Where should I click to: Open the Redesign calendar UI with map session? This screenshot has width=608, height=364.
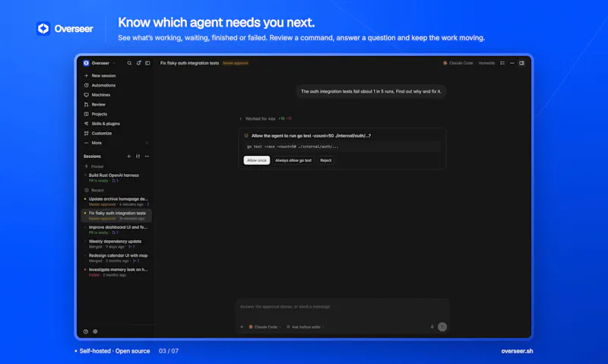116,258
